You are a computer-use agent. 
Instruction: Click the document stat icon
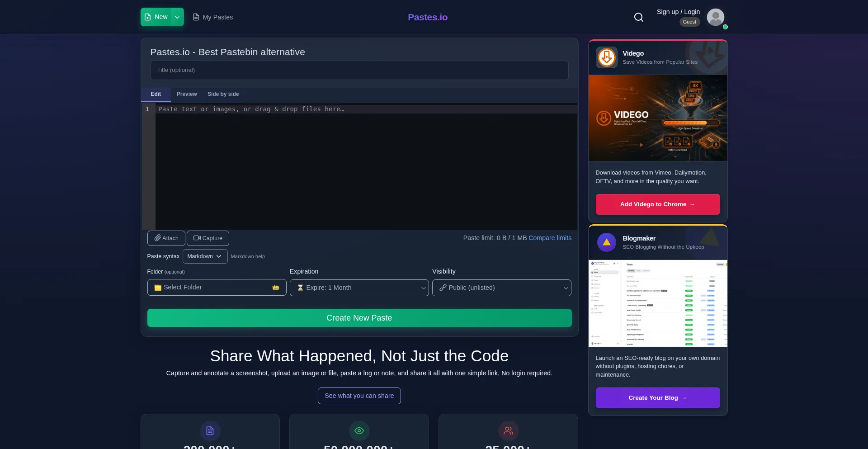(x=210, y=431)
